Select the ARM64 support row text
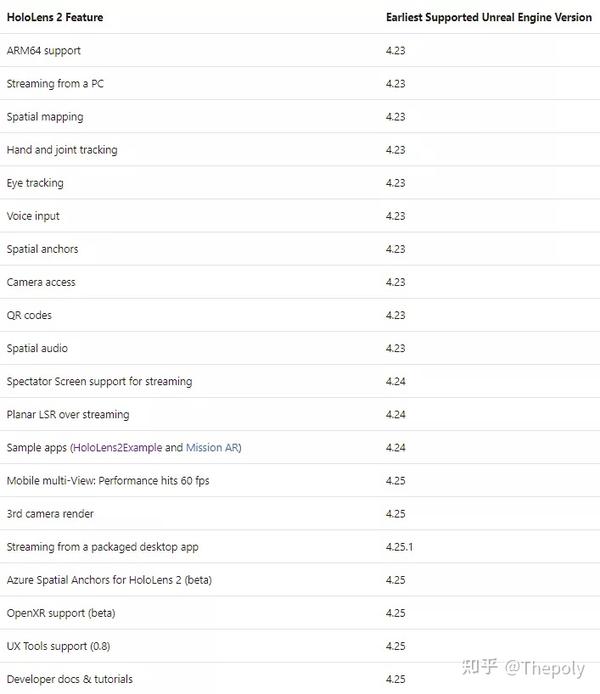This screenshot has height=694, width=600. (43, 51)
